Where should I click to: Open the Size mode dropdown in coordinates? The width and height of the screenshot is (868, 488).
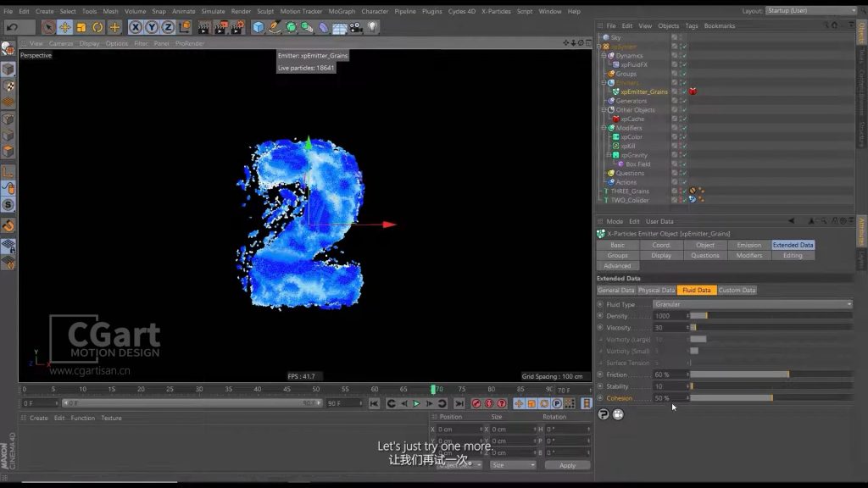[513, 465]
